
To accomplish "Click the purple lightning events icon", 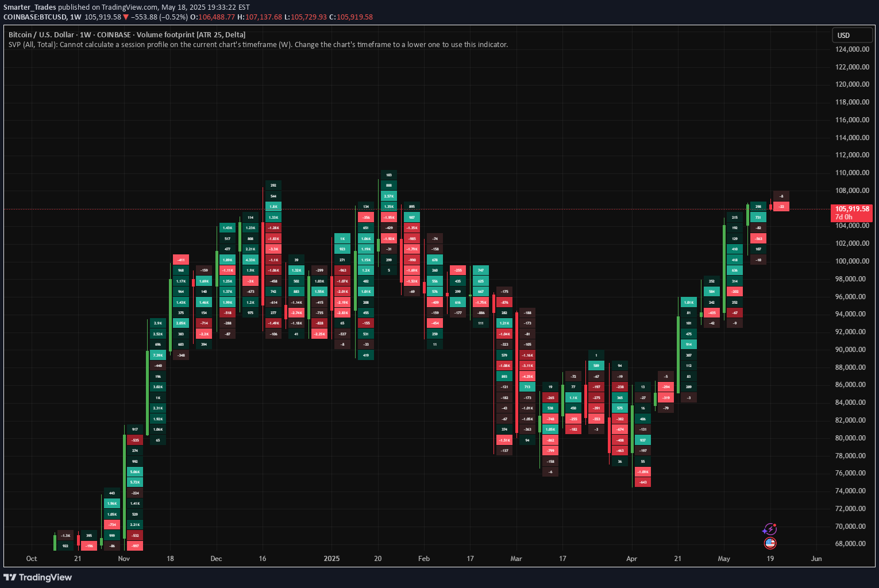I will pyautogui.click(x=770, y=529).
